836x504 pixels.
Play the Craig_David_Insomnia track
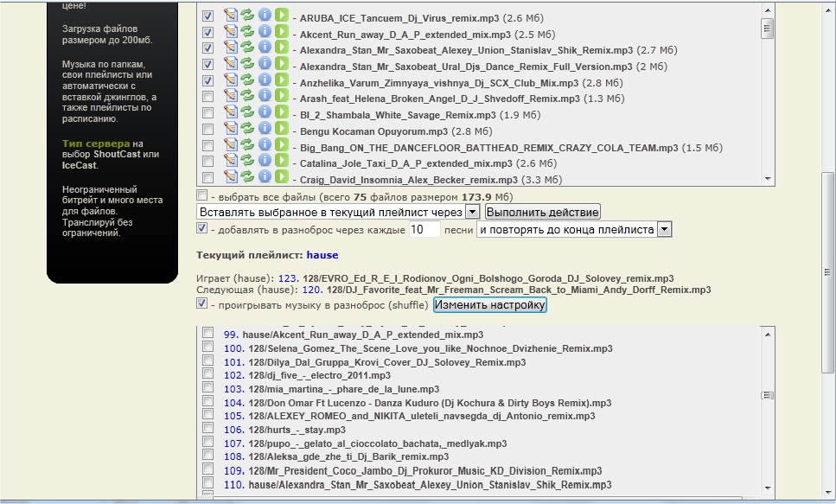[281, 179]
